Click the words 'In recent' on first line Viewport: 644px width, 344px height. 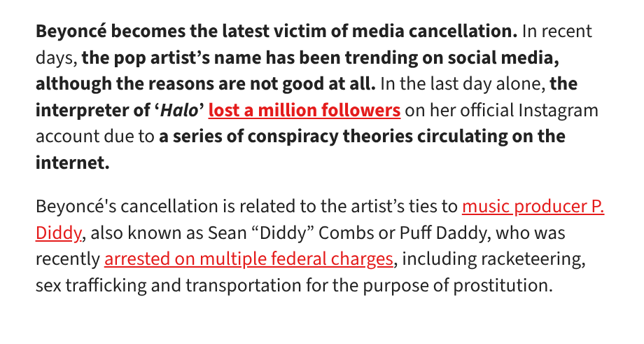click(x=557, y=32)
